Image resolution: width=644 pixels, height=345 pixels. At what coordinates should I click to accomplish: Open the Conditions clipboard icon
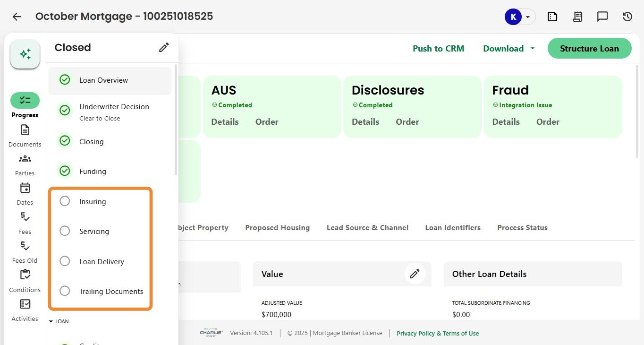pos(25,275)
